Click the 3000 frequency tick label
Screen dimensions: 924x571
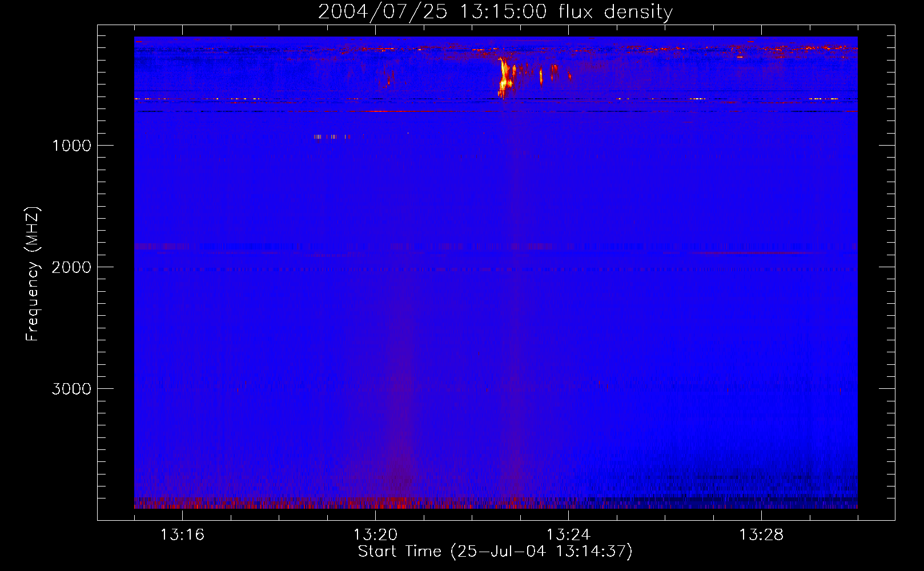click(71, 389)
